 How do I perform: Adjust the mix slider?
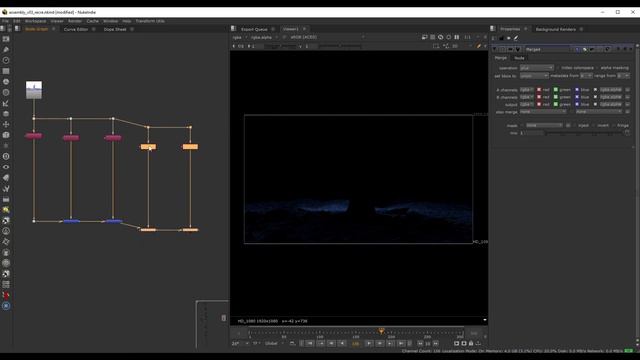[584, 133]
